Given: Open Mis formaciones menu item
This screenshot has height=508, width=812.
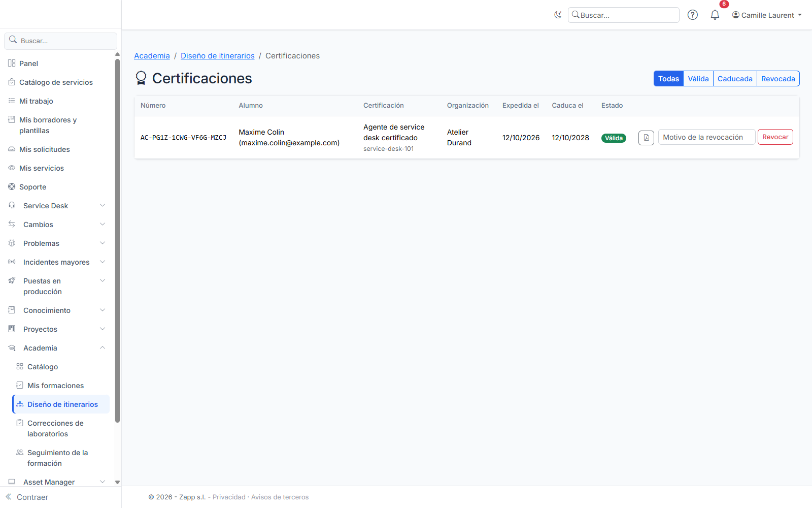Looking at the screenshot, I should pyautogui.click(x=61, y=386).
